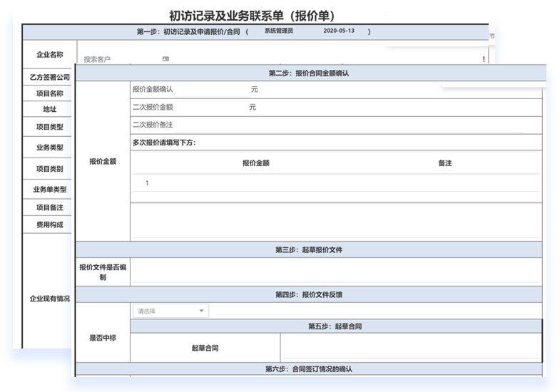Click the 第五步：起草合同 header

[336, 326]
